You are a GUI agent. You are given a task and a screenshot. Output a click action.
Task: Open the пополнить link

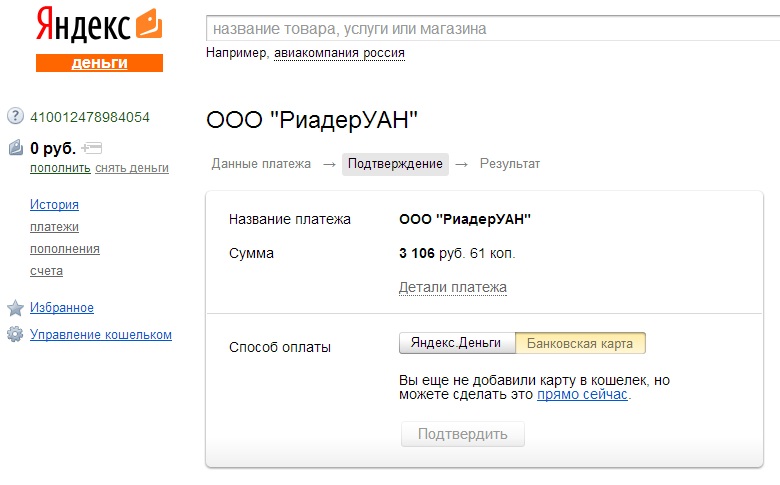click(60, 168)
